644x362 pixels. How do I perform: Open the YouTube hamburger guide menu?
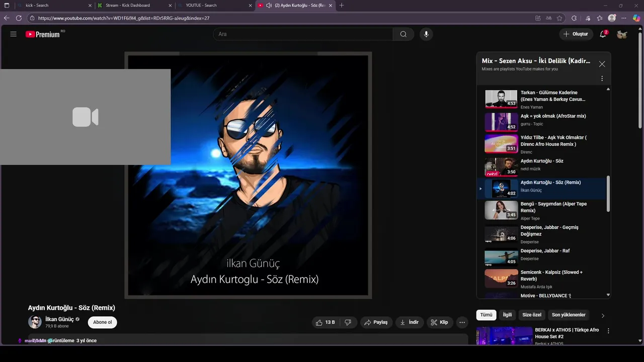point(14,34)
